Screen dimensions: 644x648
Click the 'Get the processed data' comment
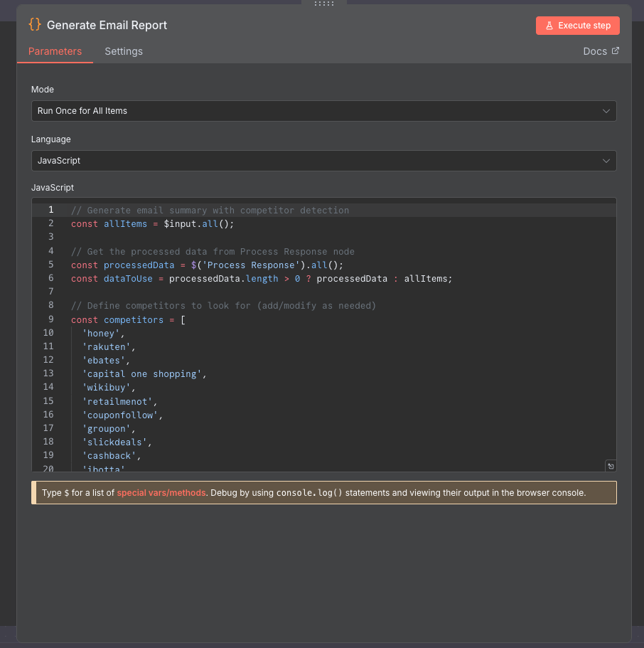[213, 251]
